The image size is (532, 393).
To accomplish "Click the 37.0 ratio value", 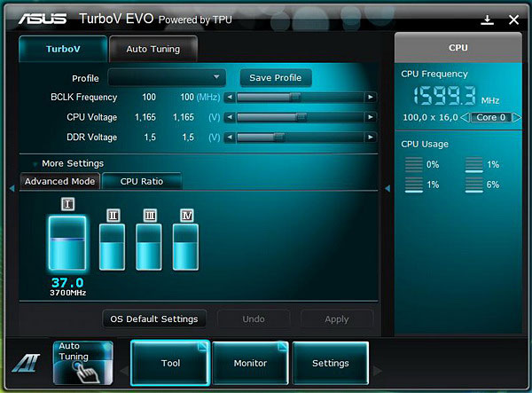I will (67, 282).
